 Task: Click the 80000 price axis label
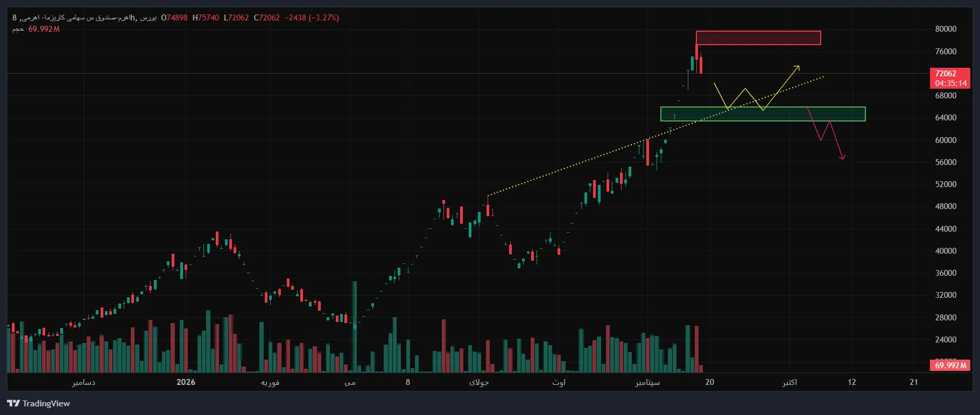(x=946, y=29)
